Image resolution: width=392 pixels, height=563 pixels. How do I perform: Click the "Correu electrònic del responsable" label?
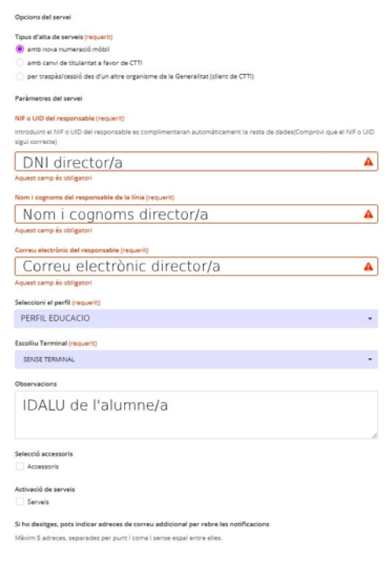[x=67, y=250]
